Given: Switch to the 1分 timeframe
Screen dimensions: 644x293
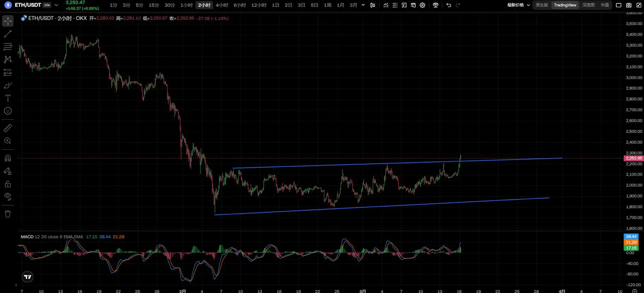Looking at the screenshot, I should tap(113, 5).
